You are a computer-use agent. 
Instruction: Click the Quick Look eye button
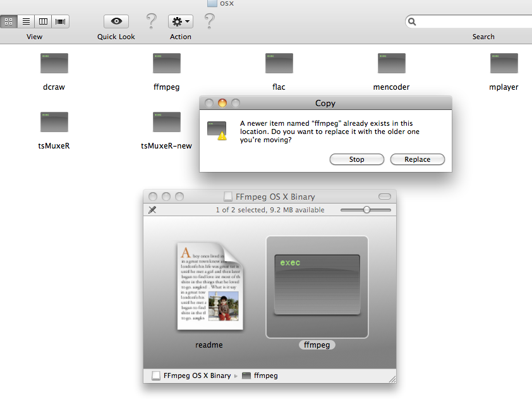pyautogui.click(x=116, y=21)
